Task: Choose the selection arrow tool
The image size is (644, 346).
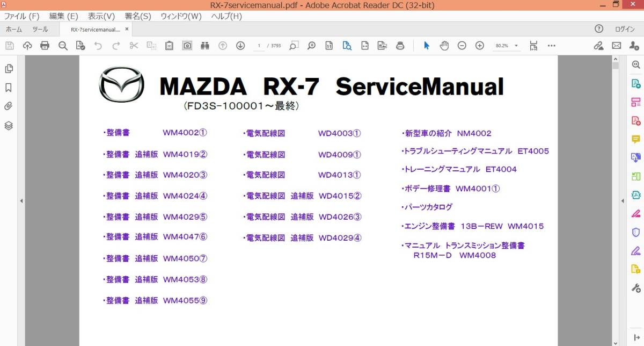Action: pyautogui.click(x=427, y=46)
